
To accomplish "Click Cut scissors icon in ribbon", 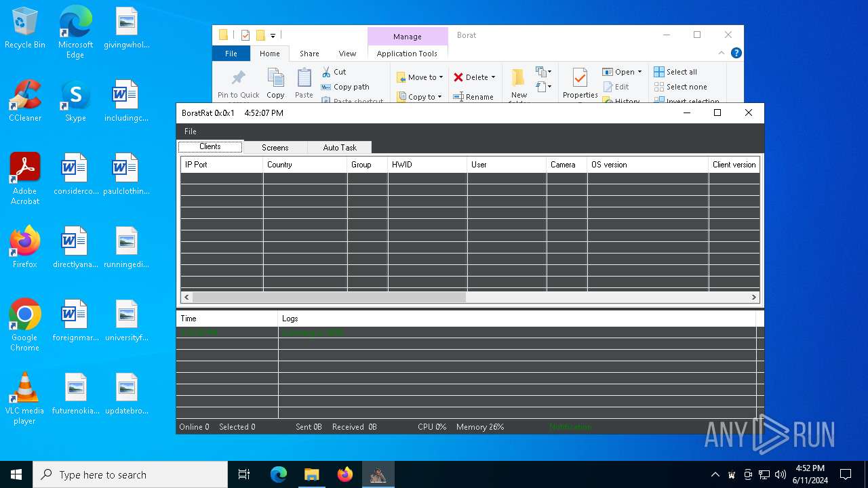I will [327, 72].
